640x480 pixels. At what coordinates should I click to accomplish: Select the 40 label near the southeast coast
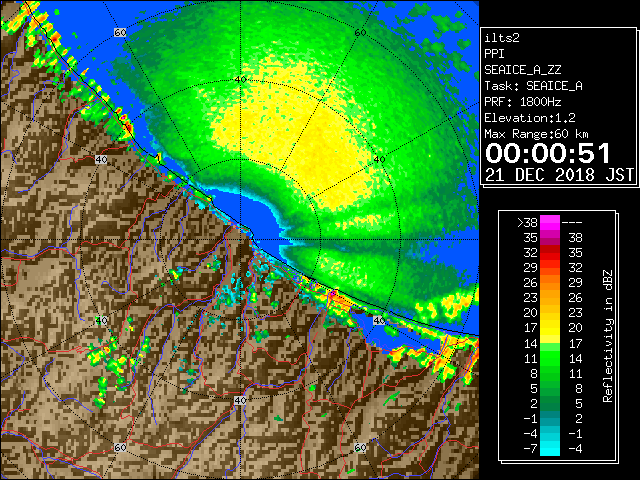pyautogui.click(x=379, y=320)
